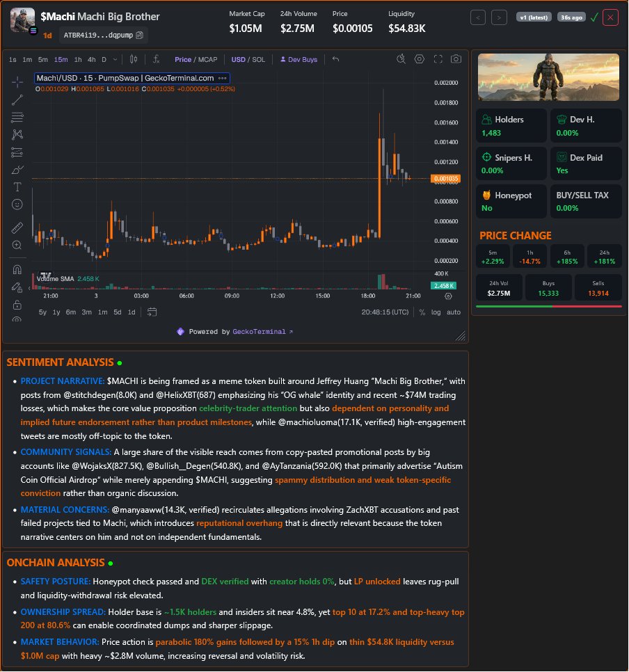Toggle chart to Price mode
The width and height of the screenshot is (629, 672).
tap(183, 60)
